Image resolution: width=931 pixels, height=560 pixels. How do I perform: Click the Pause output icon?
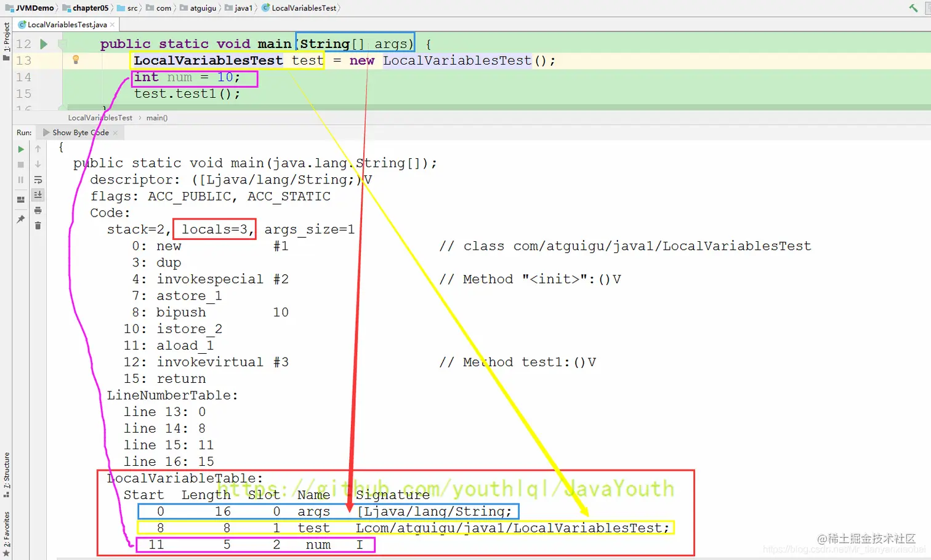click(x=21, y=180)
